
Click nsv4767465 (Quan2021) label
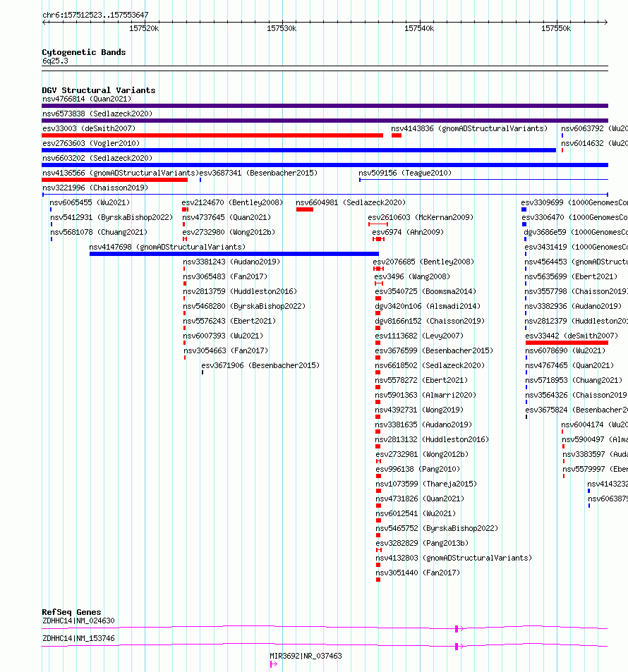point(569,365)
